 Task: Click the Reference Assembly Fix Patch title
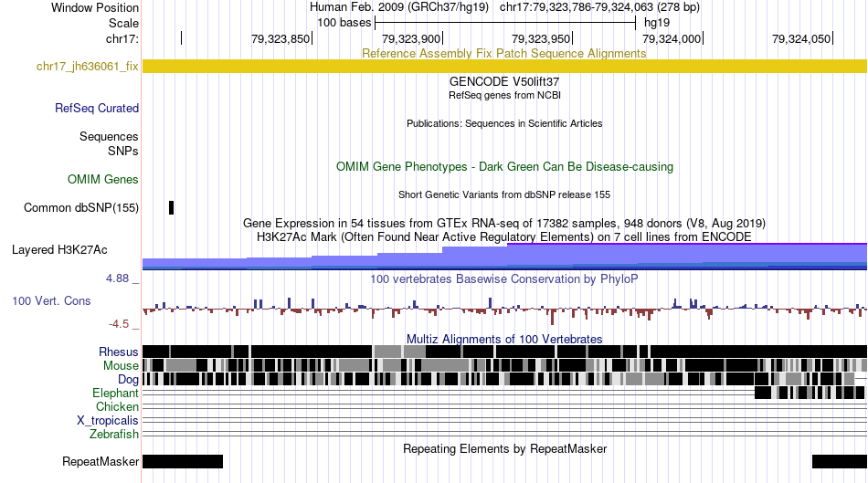click(503, 53)
